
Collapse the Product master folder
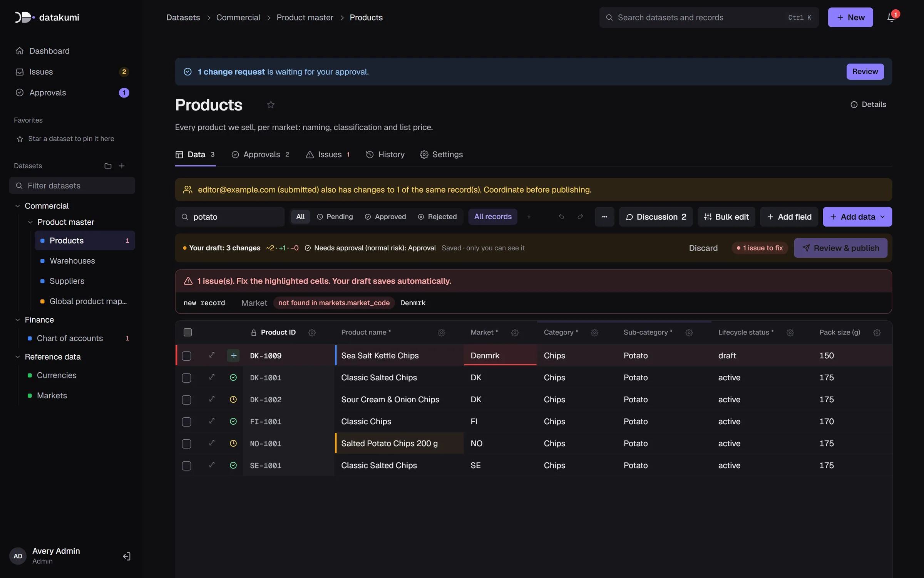(30, 222)
